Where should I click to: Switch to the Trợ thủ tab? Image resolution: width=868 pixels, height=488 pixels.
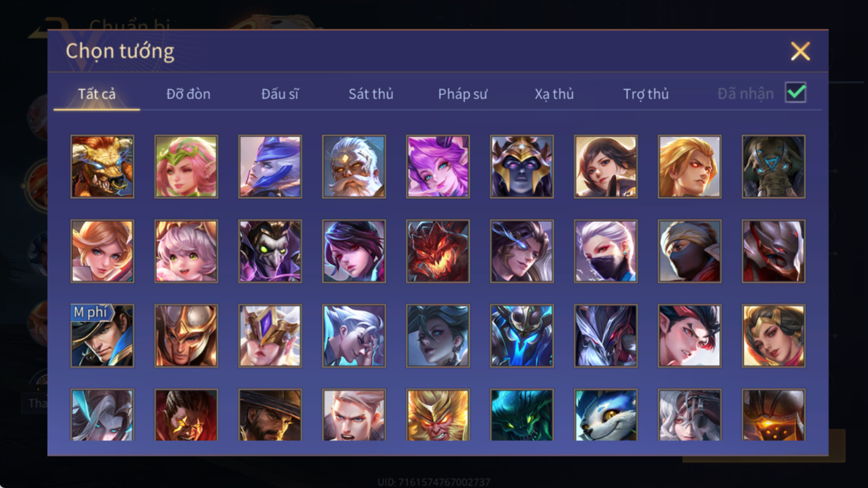point(645,94)
